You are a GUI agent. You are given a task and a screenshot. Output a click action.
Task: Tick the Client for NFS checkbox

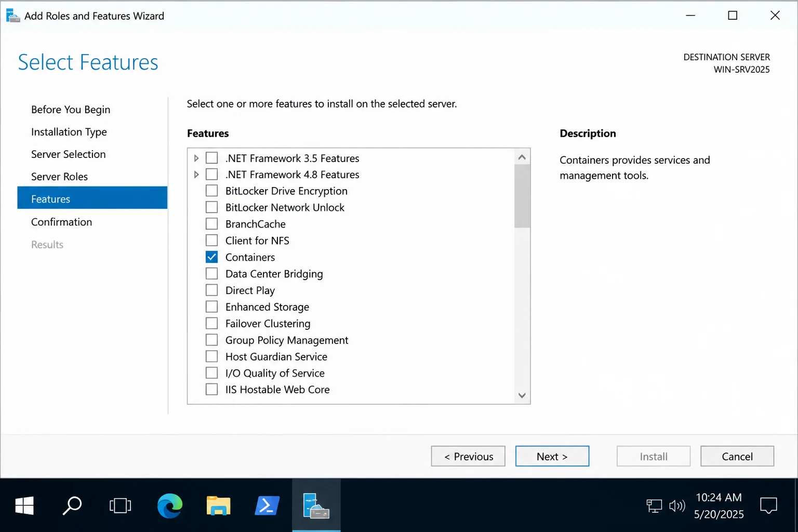(x=211, y=241)
